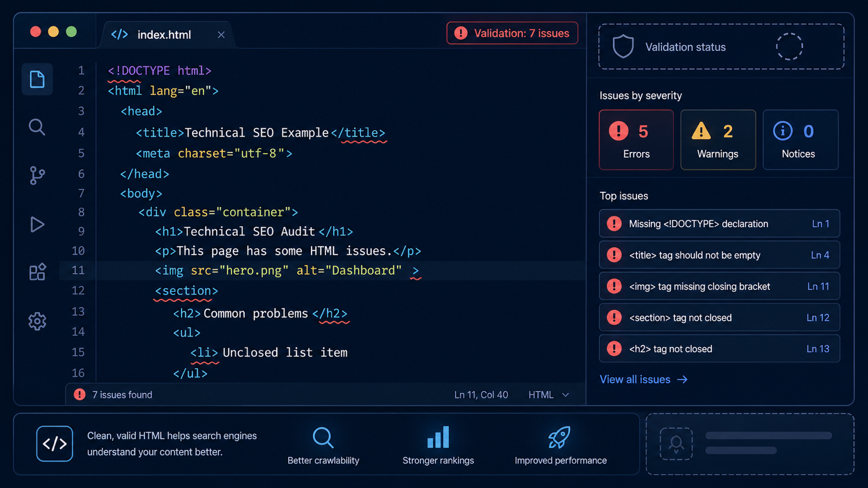Image resolution: width=868 pixels, height=488 pixels.
Task: Click error icon on section tag row
Action: pyautogui.click(x=614, y=318)
